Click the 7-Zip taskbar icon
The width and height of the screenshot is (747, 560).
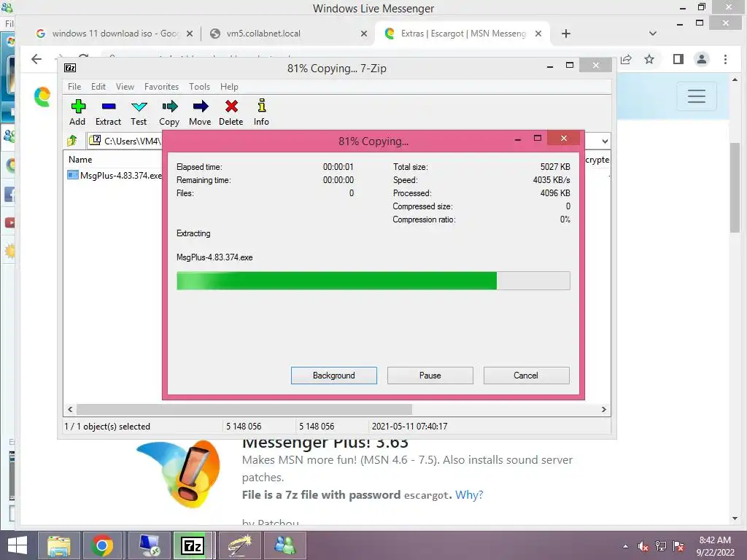pyautogui.click(x=193, y=545)
